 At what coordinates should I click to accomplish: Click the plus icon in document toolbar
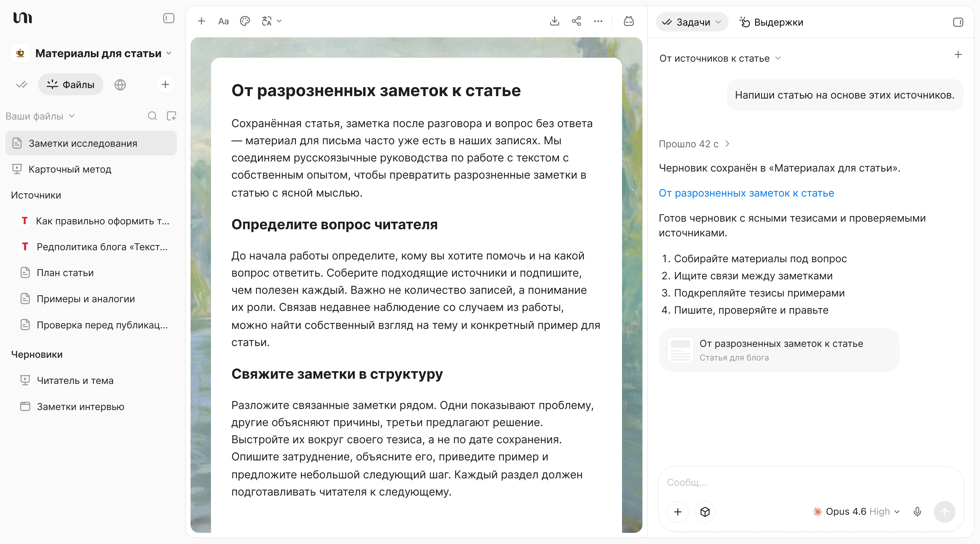click(x=201, y=21)
